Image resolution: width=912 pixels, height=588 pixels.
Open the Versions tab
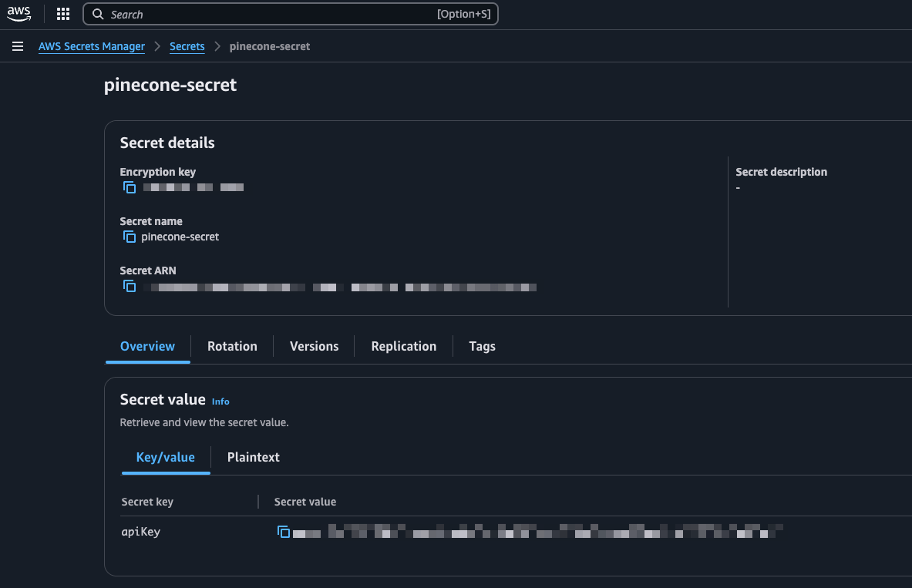314,346
